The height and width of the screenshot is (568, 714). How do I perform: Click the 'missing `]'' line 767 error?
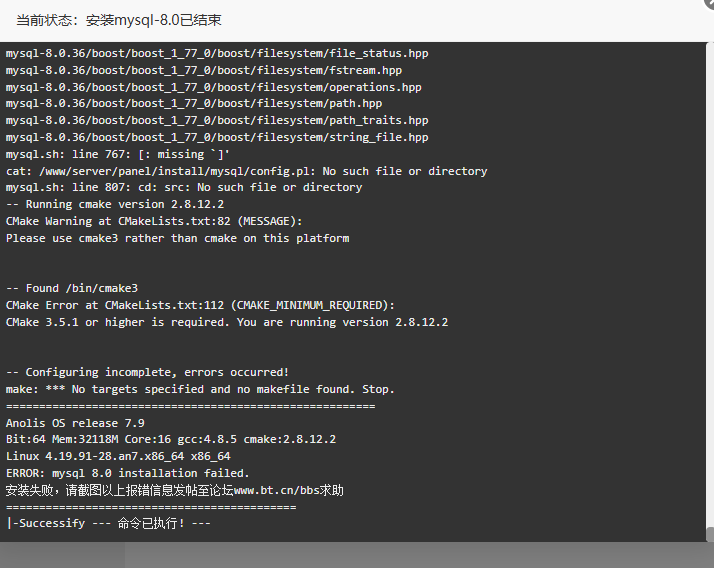point(117,154)
